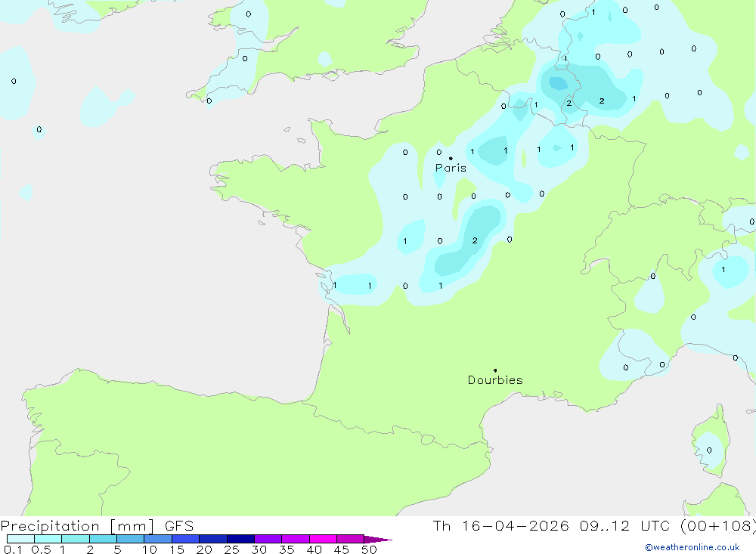Pick the 45–50 mm legend color
The image size is (756, 554).
[x=351, y=539]
